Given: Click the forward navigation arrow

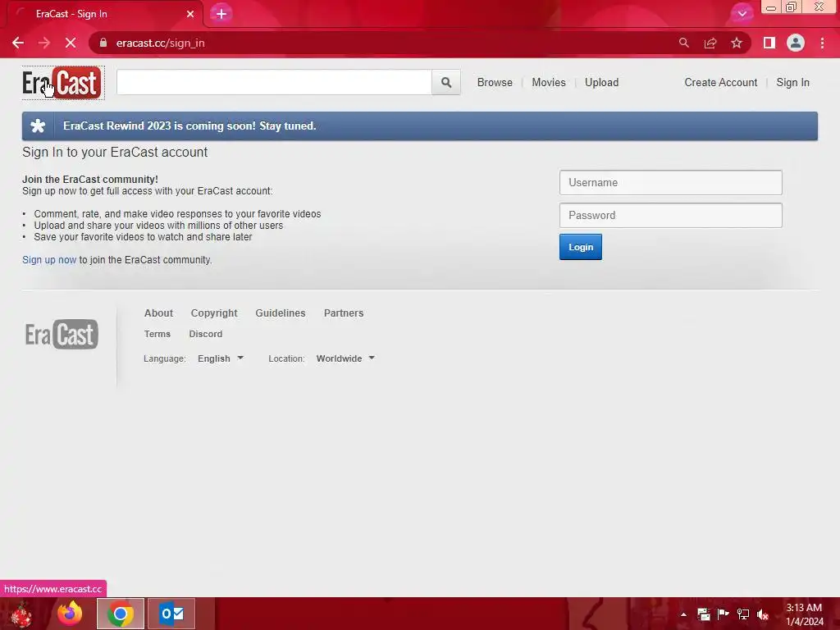Looking at the screenshot, I should point(44,43).
